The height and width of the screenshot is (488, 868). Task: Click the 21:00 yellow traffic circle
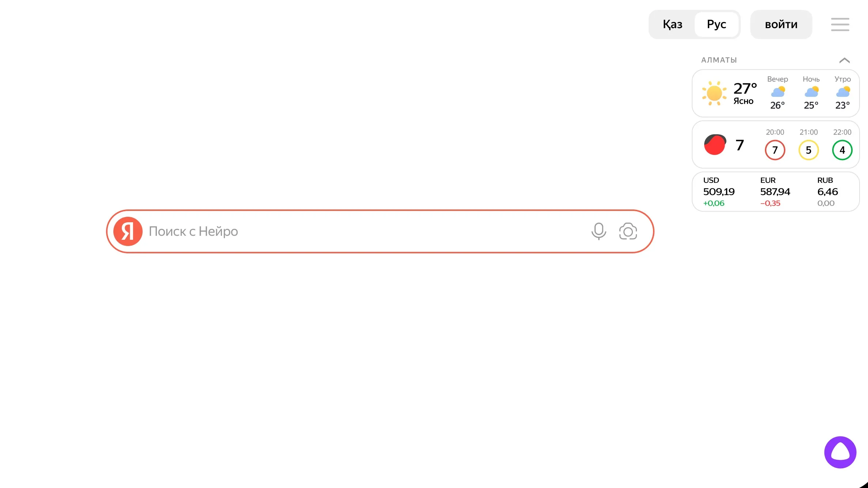[808, 150]
